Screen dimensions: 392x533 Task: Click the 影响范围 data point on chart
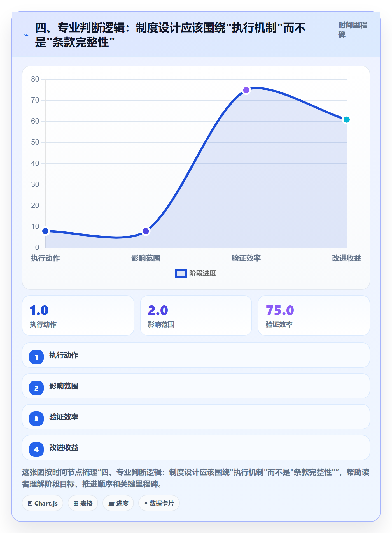146,231
